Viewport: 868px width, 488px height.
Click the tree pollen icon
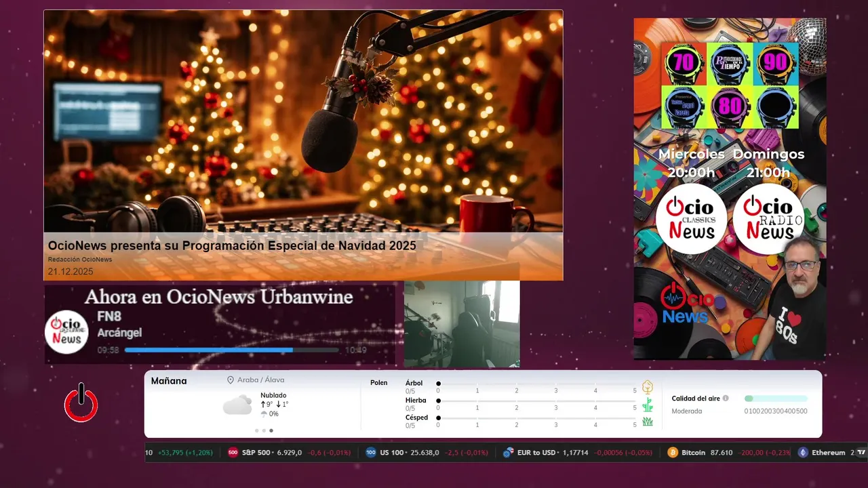[x=648, y=387]
